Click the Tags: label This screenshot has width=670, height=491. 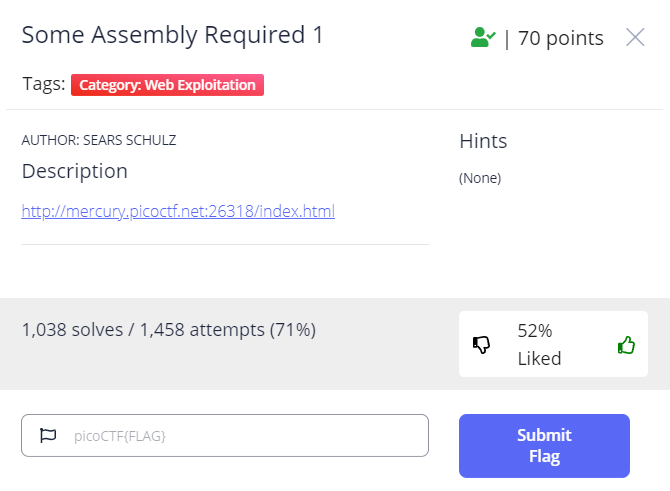pyautogui.click(x=43, y=85)
